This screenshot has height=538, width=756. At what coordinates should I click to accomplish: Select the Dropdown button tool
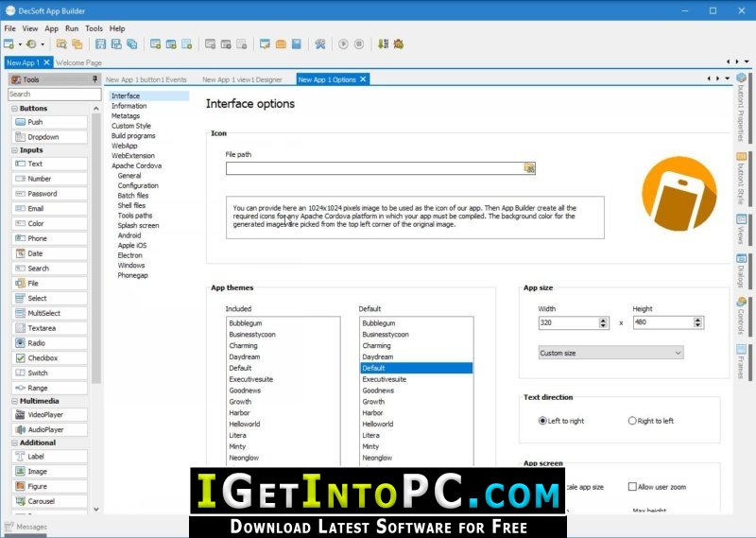(x=50, y=137)
